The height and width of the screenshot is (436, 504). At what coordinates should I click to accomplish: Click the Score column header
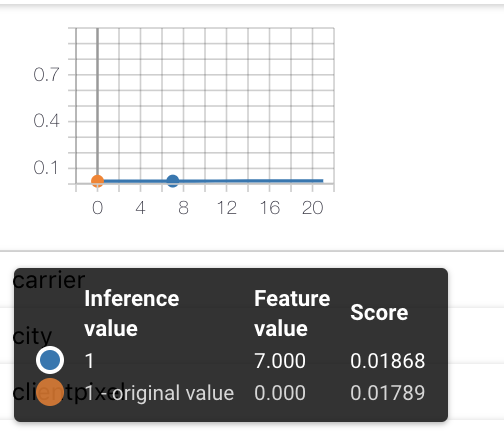(x=379, y=313)
